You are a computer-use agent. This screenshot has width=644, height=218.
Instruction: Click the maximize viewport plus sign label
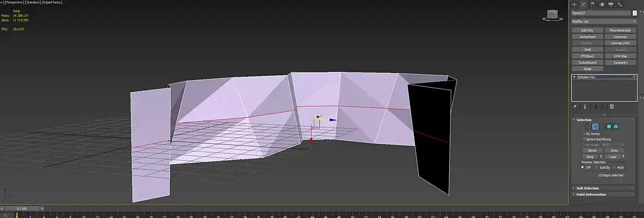pos(1,2)
